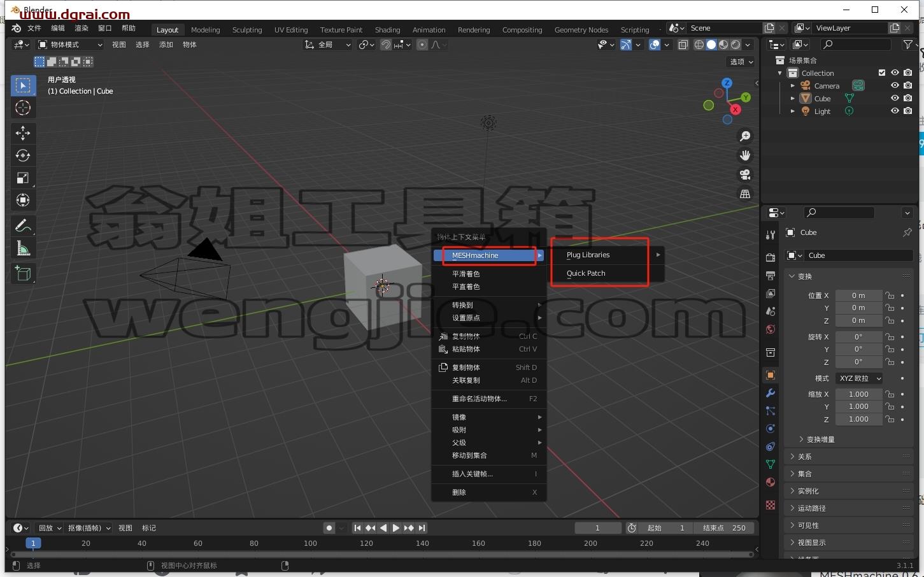Choose Plug Libraries from submenu

click(608, 255)
